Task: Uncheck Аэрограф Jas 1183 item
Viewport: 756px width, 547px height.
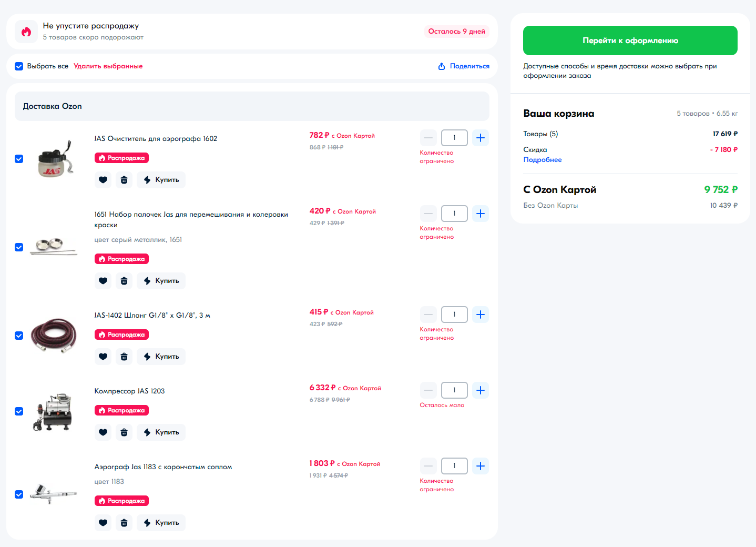Action: pos(19,494)
